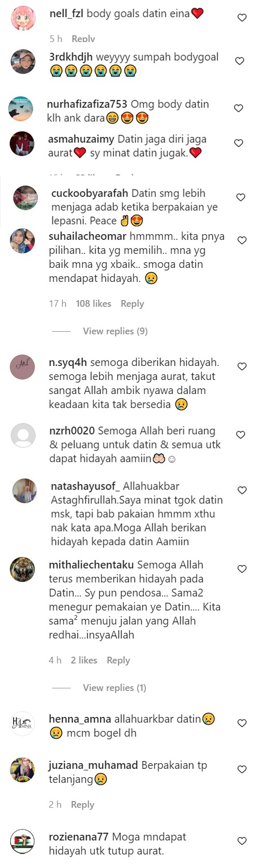254x868 pixels.
Task: View 108 likes on suhailacheomar's comment
Action: click(x=93, y=304)
